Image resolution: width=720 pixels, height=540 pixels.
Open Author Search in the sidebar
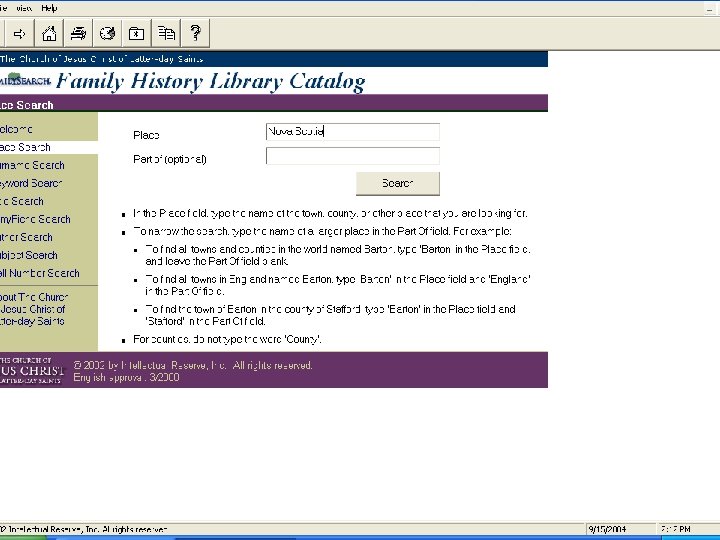[x=26, y=237]
